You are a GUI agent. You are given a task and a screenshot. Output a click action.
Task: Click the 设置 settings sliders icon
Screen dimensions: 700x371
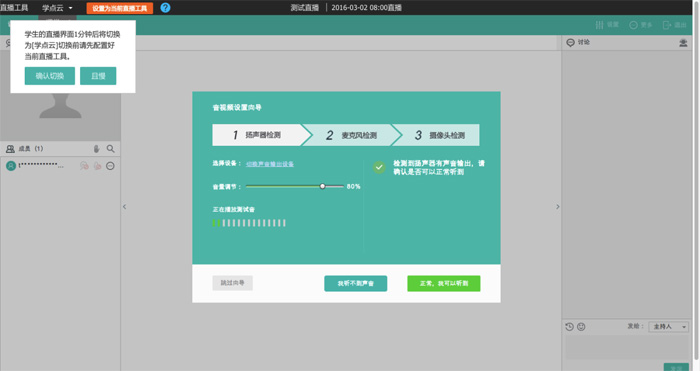pyautogui.click(x=600, y=25)
